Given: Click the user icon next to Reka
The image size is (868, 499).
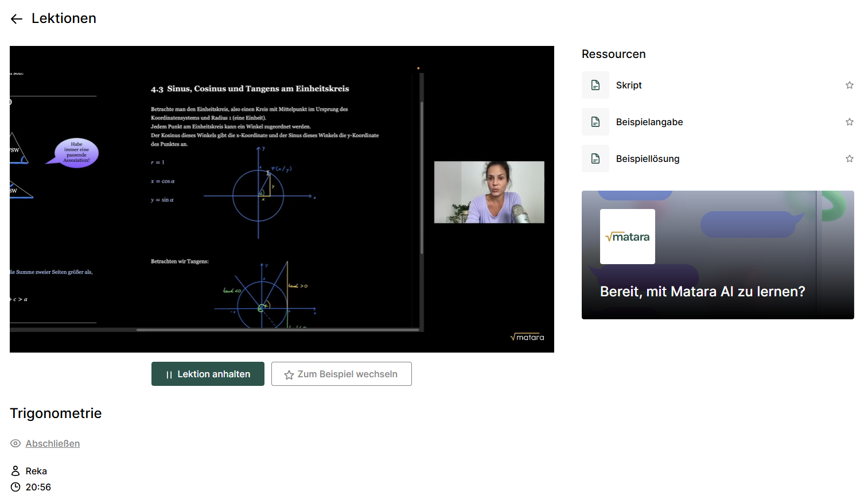Looking at the screenshot, I should point(15,471).
